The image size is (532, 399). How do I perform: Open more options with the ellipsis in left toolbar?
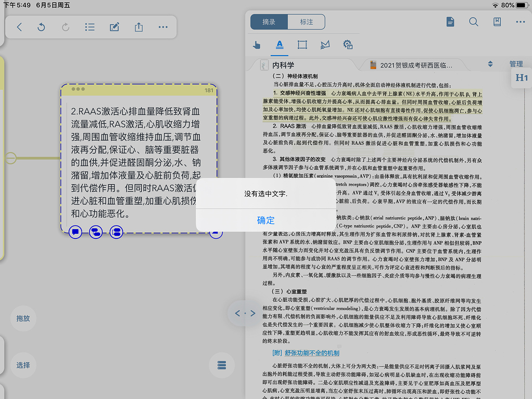pos(163,26)
